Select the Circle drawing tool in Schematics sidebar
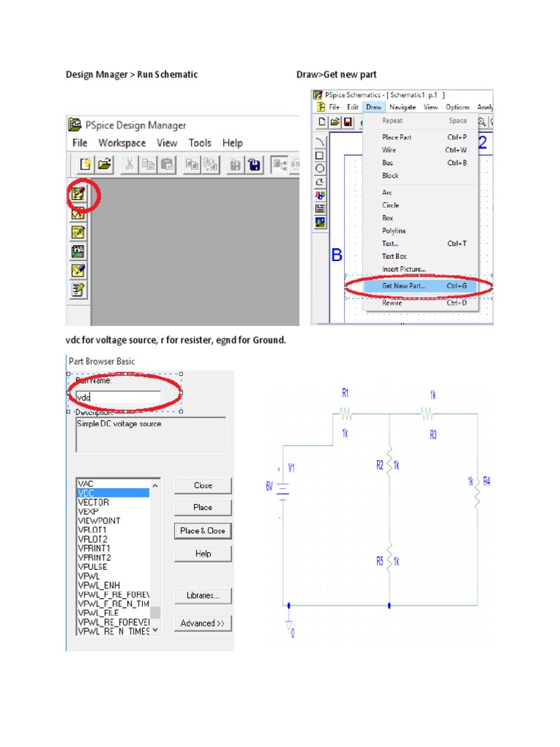560x747 pixels. [320, 169]
